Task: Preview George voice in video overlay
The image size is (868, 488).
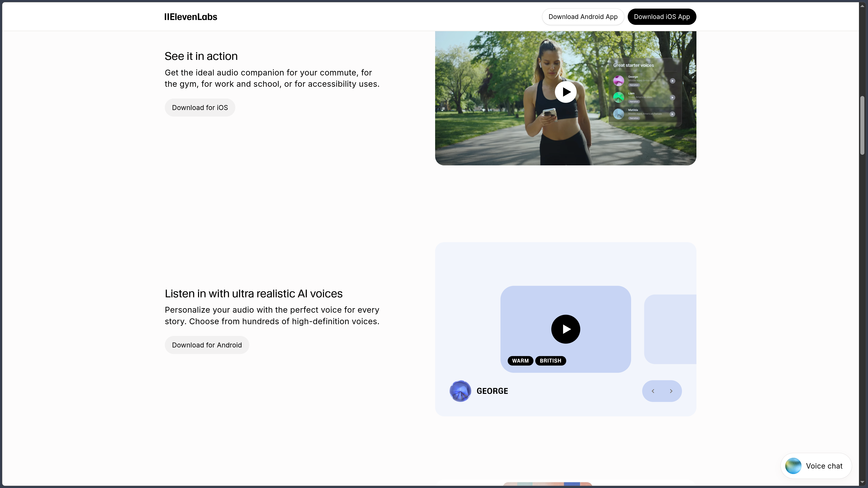Action: [672, 81]
